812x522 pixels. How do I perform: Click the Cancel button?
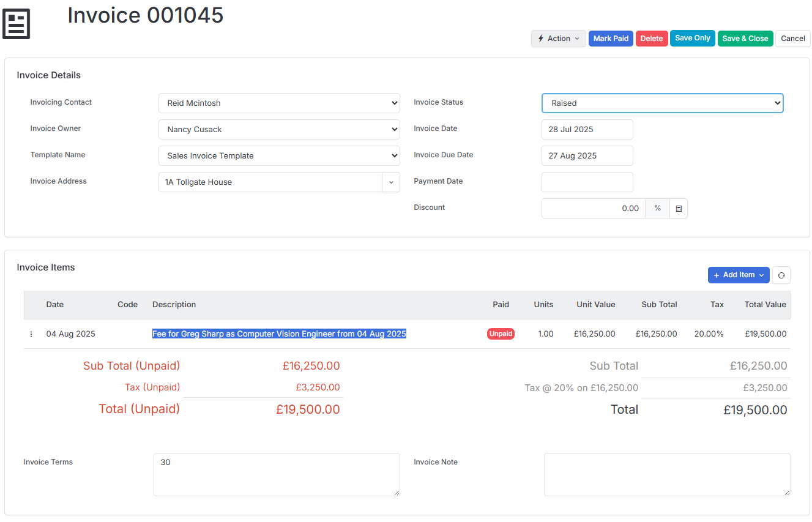tap(793, 39)
